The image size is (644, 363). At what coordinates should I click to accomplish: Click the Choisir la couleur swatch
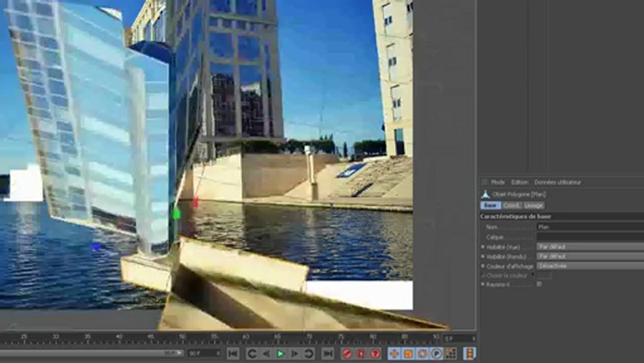point(544,275)
